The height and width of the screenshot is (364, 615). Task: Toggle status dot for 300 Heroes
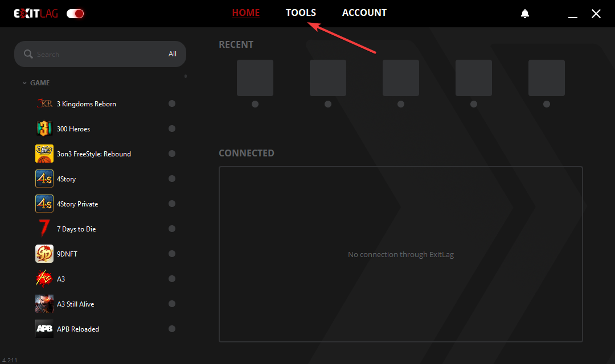pyautogui.click(x=172, y=129)
